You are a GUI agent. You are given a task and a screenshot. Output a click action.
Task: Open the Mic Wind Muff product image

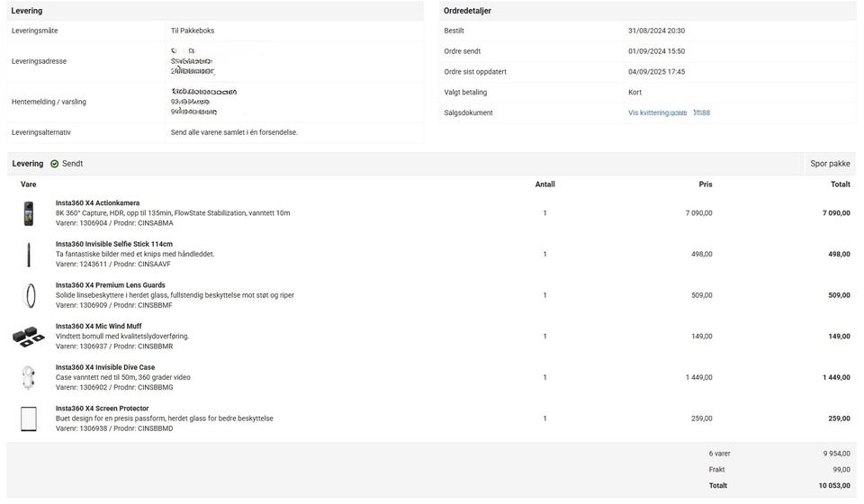pos(28,337)
